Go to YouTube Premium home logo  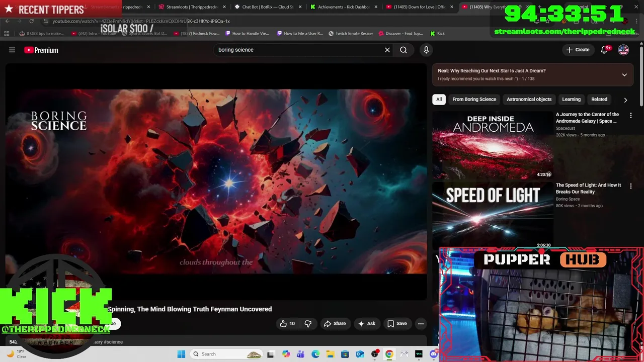pyautogui.click(x=41, y=50)
